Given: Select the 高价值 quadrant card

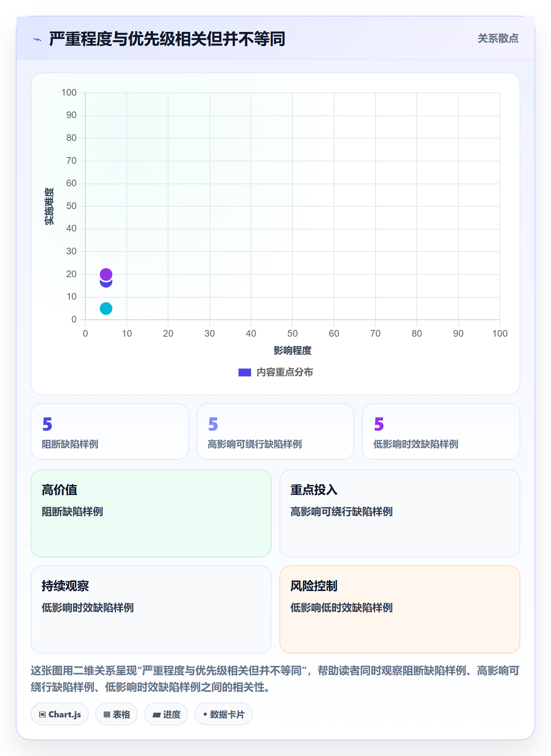Looking at the screenshot, I should point(151,513).
